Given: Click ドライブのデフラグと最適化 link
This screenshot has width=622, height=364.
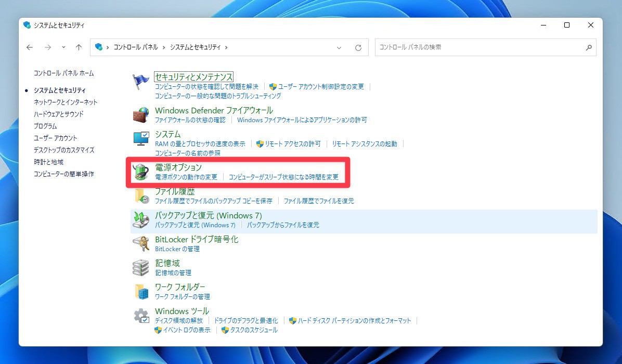Looking at the screenshot, I should pos(246,320).
